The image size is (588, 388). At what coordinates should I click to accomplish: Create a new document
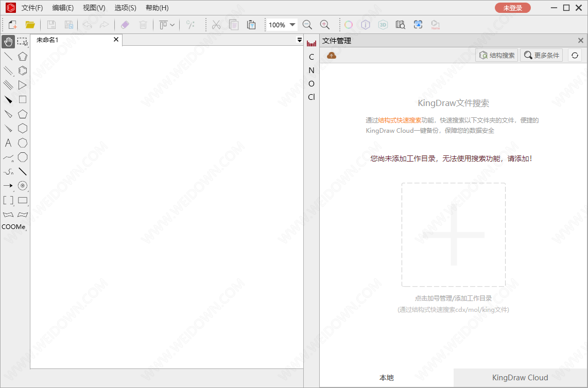(x=13, y=25)
